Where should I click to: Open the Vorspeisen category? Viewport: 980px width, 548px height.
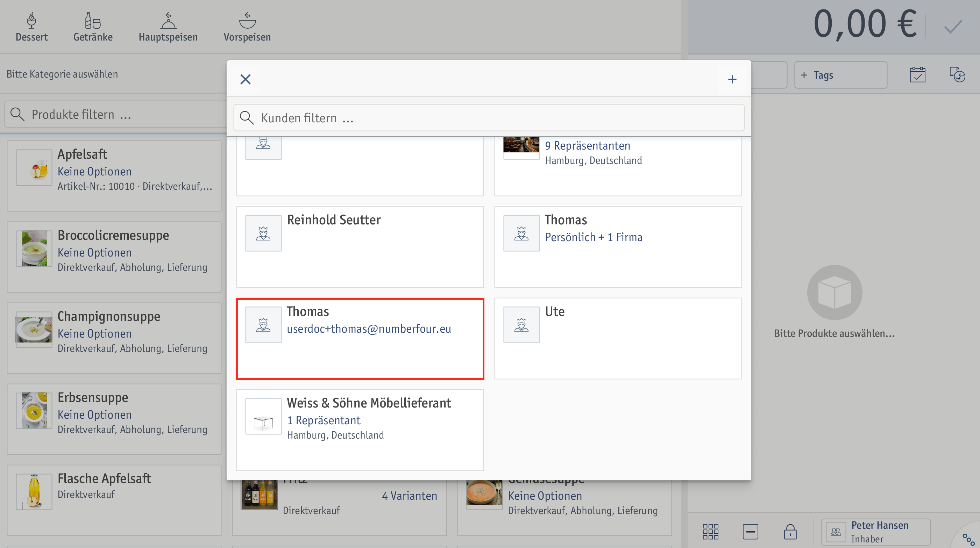coord(247,27)
